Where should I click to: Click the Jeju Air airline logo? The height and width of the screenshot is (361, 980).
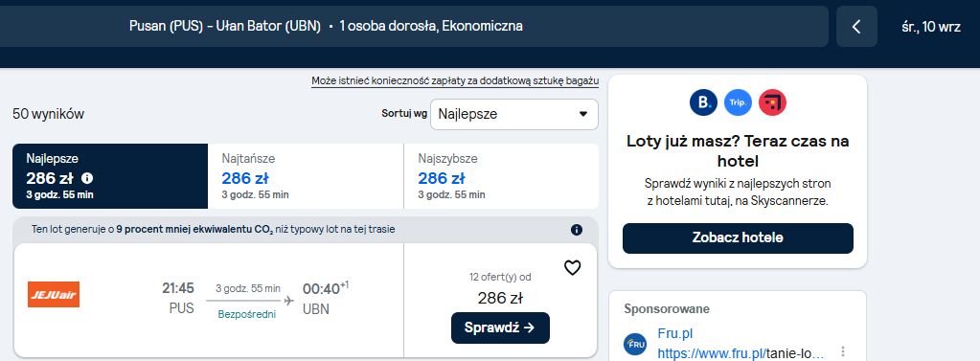pos(54,295)
